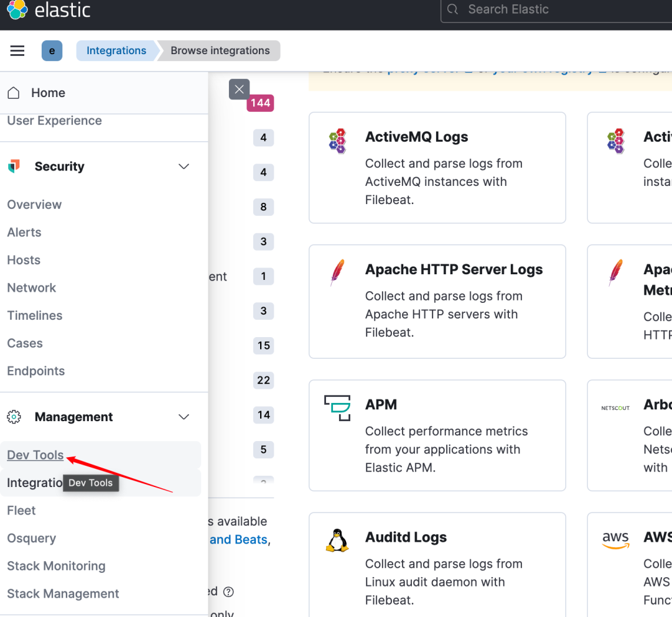Click the category count badge 8
Image resolution: width=672 pixels, height=617 pixels.
(x=264, y=206)
